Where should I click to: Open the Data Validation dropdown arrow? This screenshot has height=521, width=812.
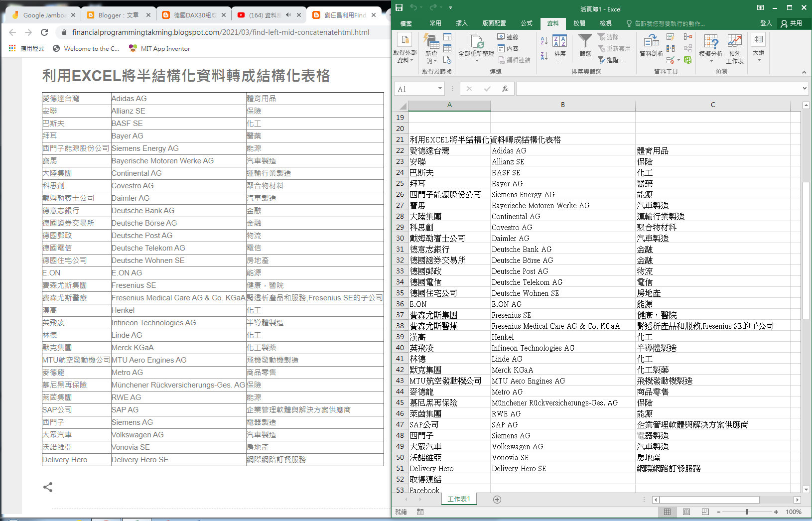point(678,60)
